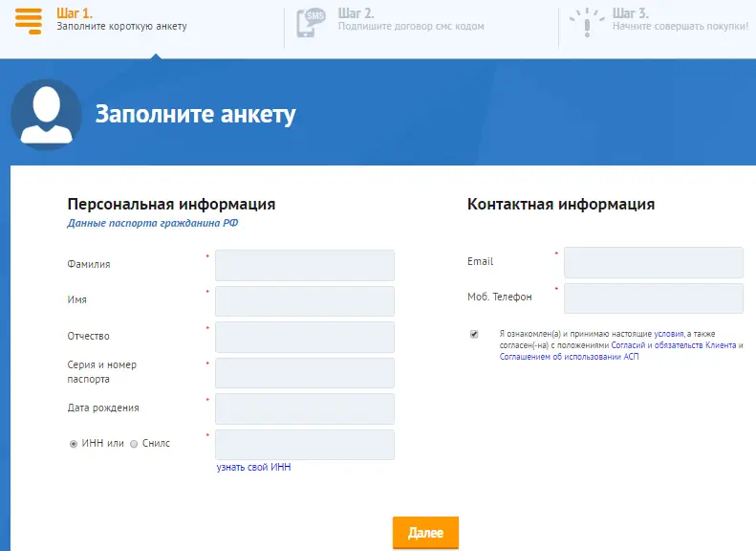The image size is (756, 551).
Task: Click the Дата рождения field label
Action: 103,408
